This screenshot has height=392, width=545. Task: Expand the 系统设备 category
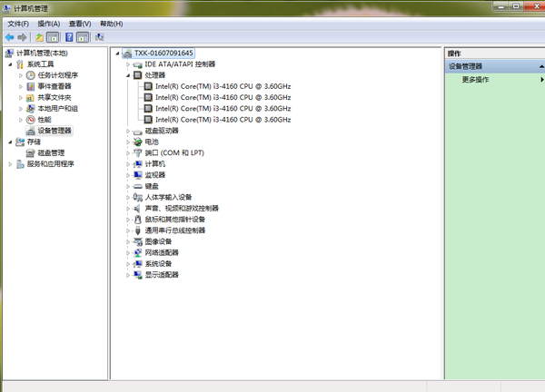click(128, 264)
